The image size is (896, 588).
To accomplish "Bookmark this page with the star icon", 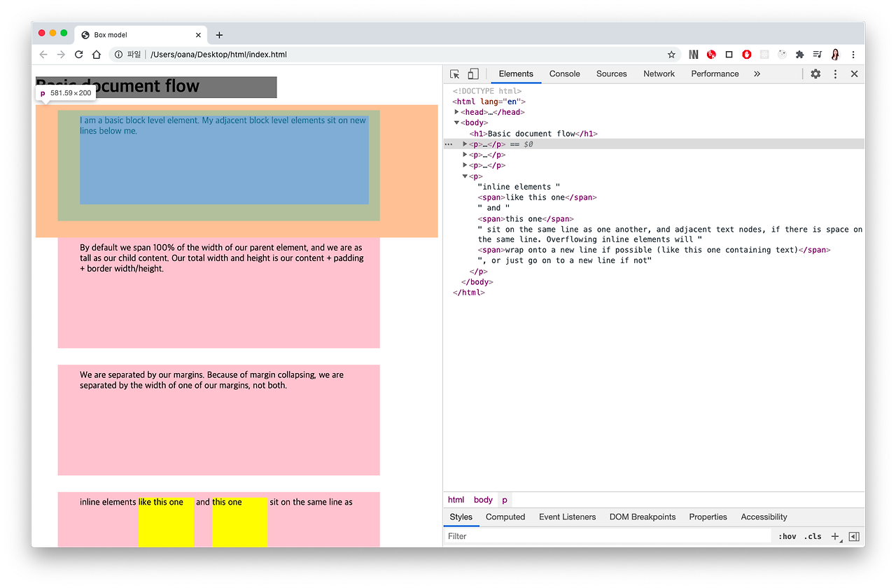I will 671,55.
